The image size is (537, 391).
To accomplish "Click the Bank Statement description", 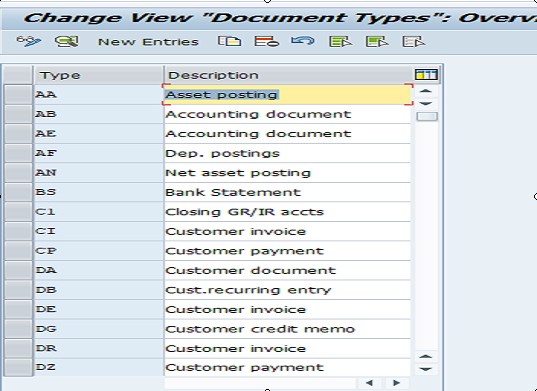I will (288, 192).
